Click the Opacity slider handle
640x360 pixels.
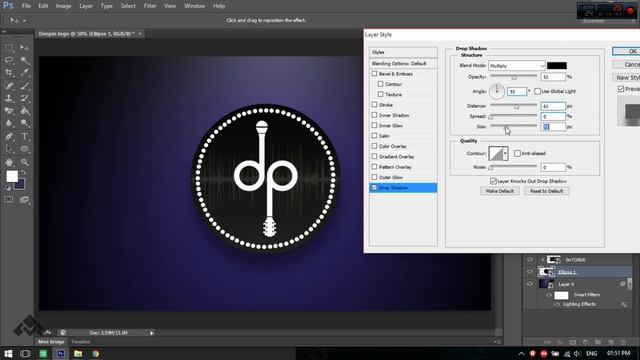pos(514,77)
